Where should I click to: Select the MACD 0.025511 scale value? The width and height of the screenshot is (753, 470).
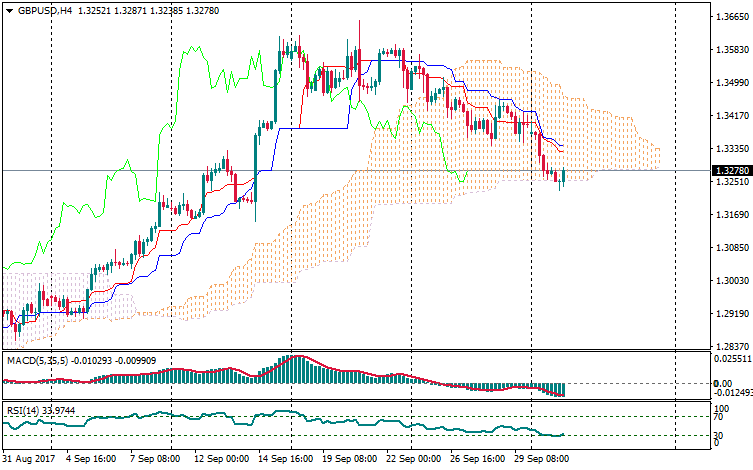coord(727,358)
